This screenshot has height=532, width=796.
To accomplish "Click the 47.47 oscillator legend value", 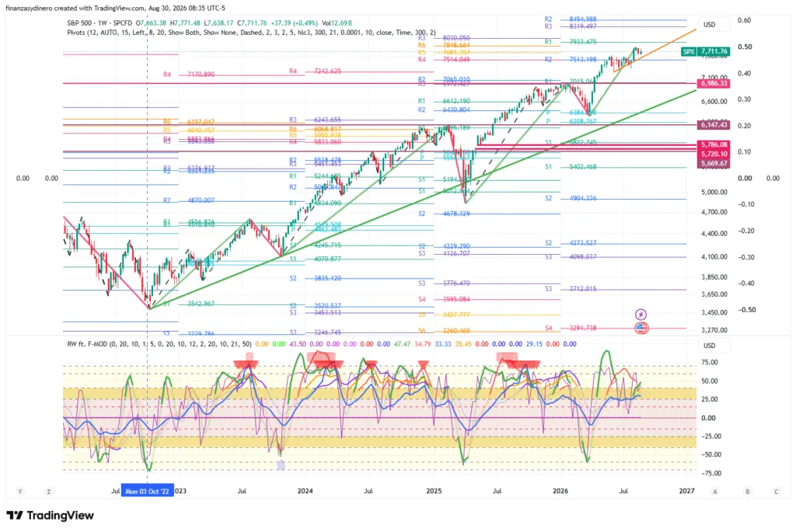I will pyautogui.click(x=402, y=344).
